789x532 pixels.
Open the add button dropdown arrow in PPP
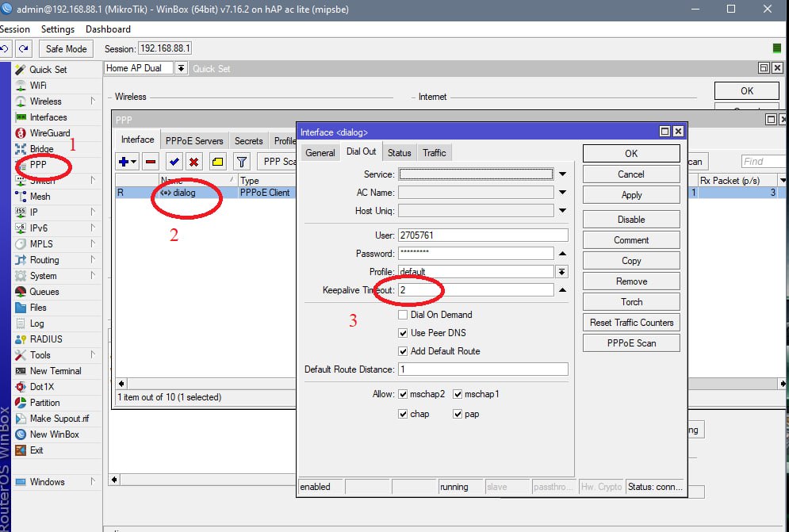pos(134,162)
